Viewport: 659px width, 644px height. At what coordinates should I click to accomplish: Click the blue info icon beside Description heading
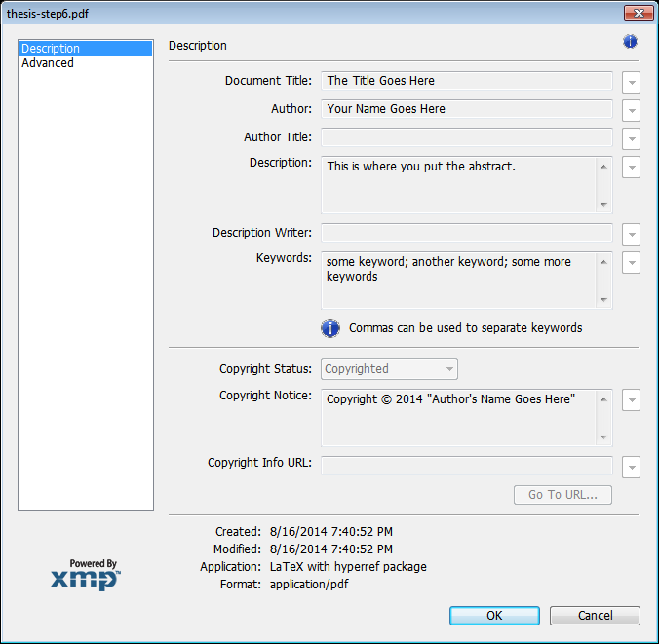tap(630, 42)
